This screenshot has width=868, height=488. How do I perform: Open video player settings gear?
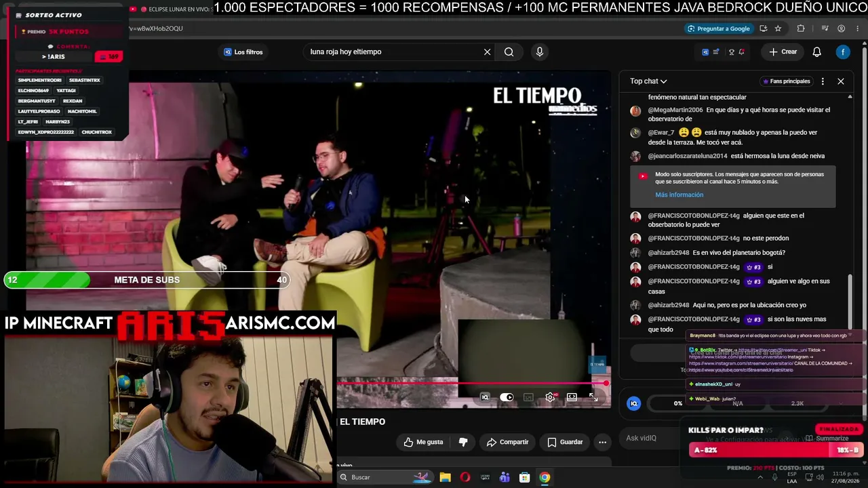[550, 397]
